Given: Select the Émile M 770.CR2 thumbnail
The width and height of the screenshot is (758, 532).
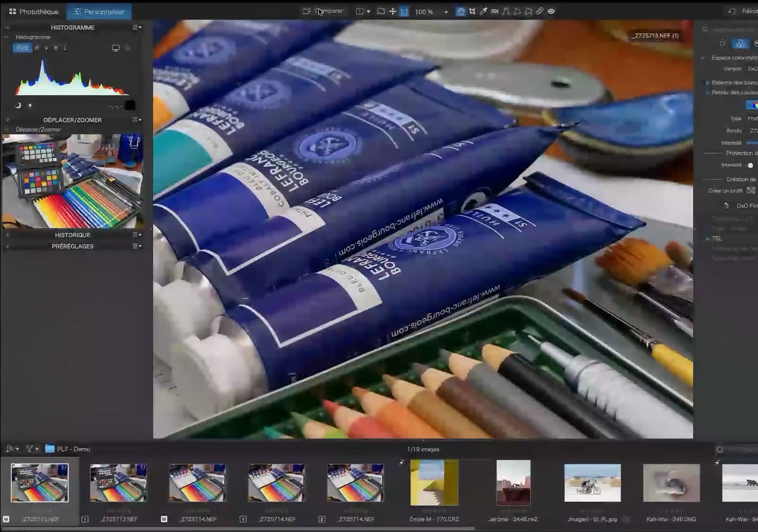Looking at the screenshot, I should 434,483.
